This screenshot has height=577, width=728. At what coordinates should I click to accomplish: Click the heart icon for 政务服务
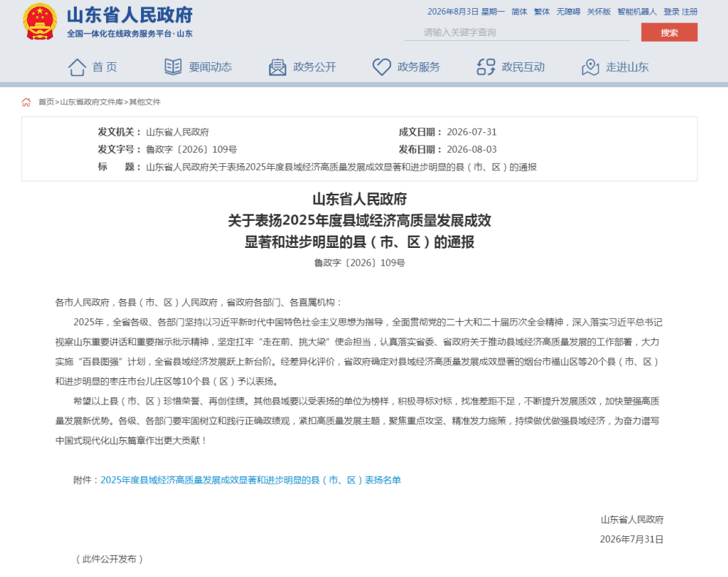click(x=382, y=67)
